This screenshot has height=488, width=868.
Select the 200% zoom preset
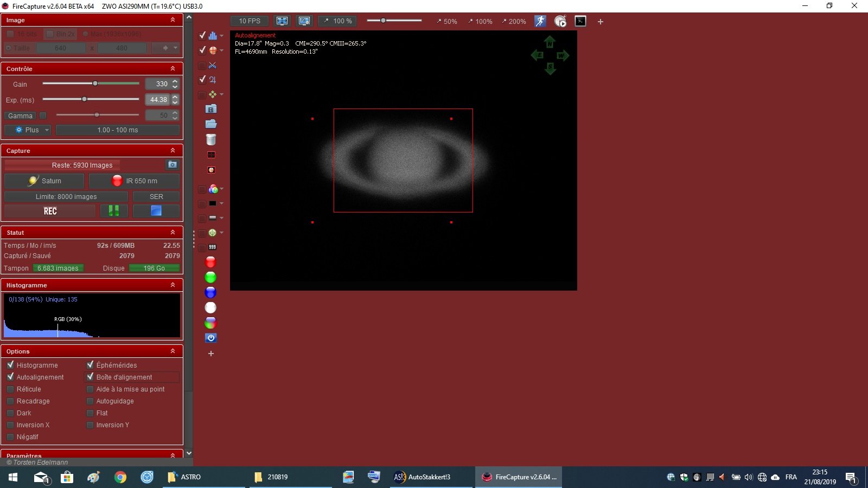point(514,22)
